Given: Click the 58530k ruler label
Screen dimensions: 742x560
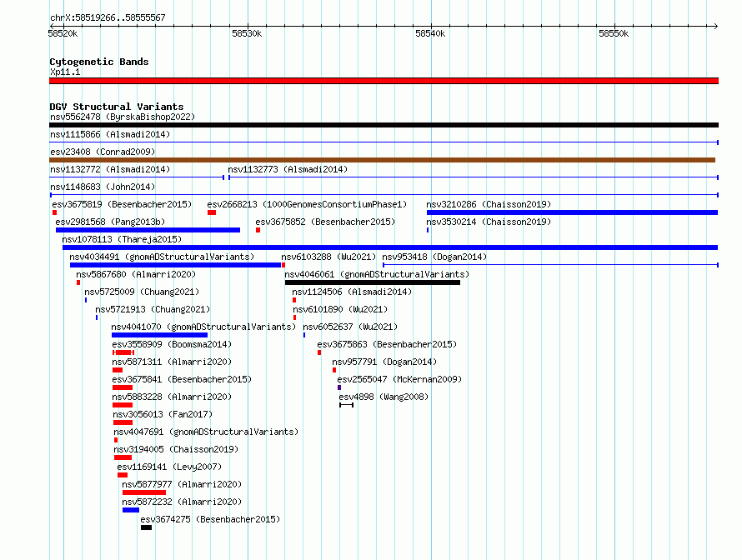Looking at the screenshot, I should tap(247, 33).
